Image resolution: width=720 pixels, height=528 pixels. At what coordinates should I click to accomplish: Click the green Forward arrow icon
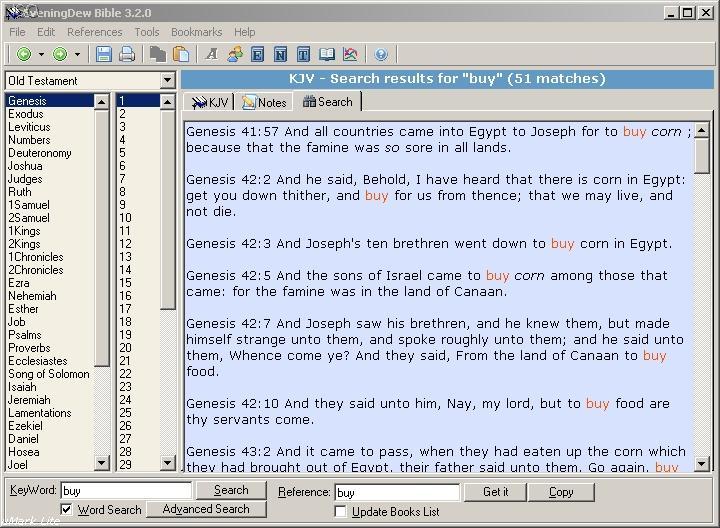tap(60, 54)
